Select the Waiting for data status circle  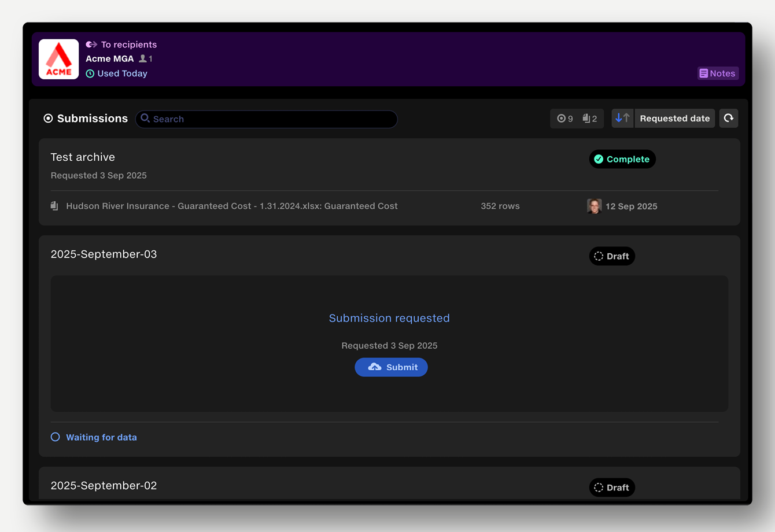tap(55, 437)
